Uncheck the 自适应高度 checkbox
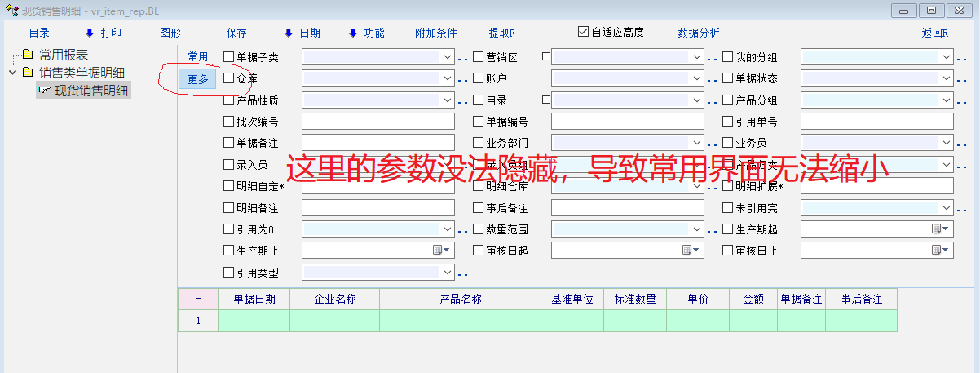Image resolution: width=980 pixels, height=373 pixels. (583, 33)
